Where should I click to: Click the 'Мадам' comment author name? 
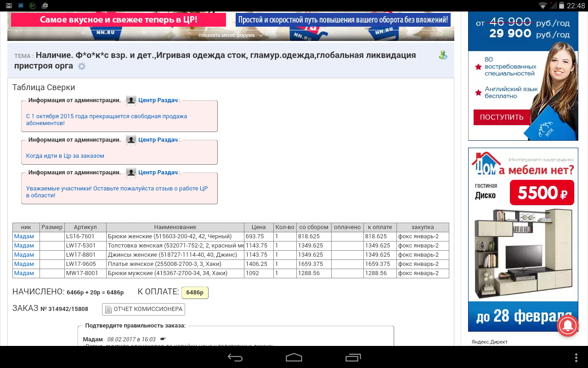click(x=93, y=339)
